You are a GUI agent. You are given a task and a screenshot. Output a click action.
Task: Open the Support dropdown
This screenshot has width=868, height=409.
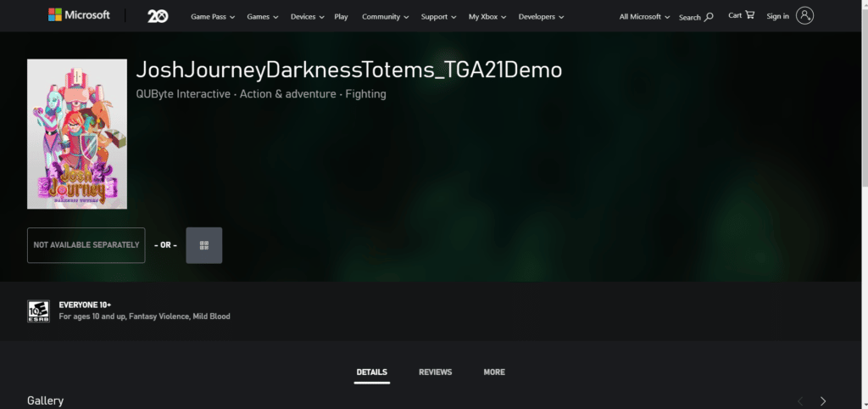click(x=438, y=17)
